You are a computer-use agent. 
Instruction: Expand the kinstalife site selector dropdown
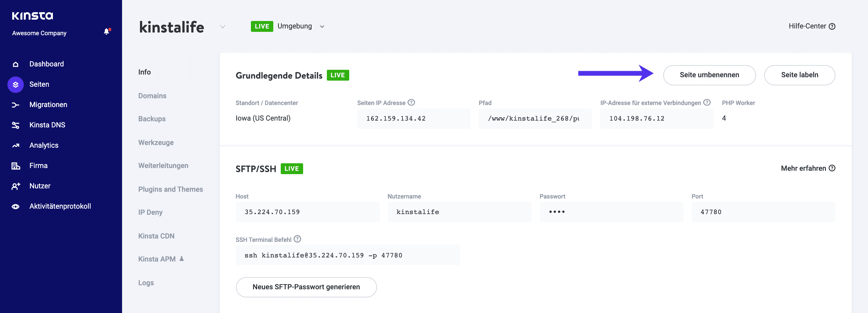coord(222,27)
